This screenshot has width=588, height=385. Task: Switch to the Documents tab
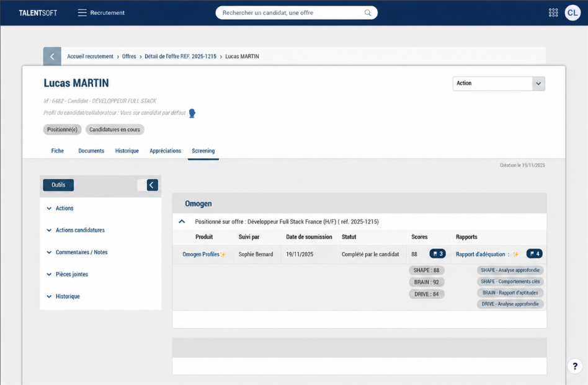click(91, 151)
